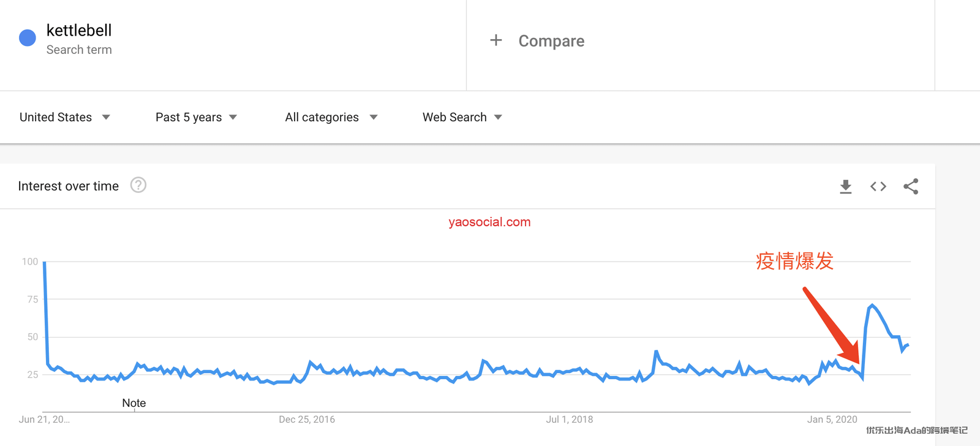The height and width of the screenshot is (446, 980).
Task: Click the yaosocial.com link text
Action: tap(489, 222)
